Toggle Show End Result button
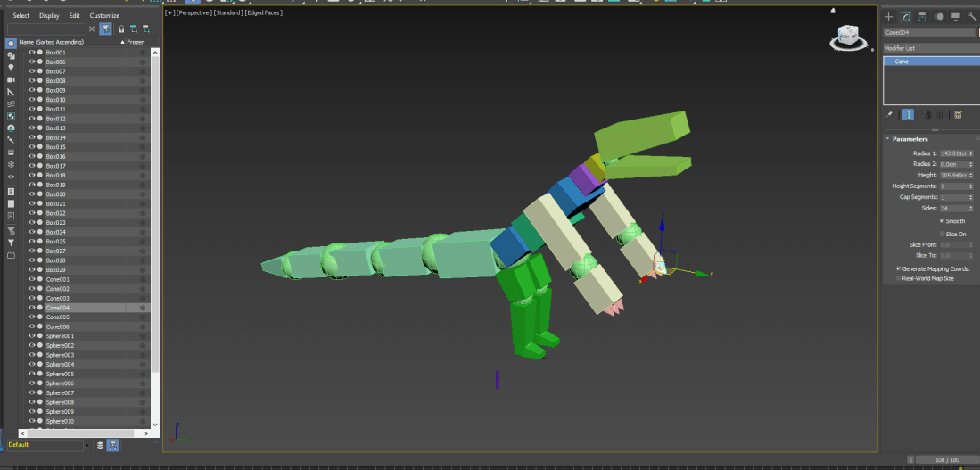The height and width of the screenshot is (470, 980). click(908, 115)
